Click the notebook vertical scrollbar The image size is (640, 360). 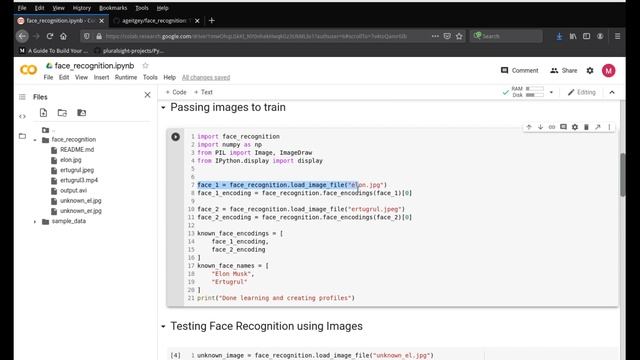click(x=622, y=175)
